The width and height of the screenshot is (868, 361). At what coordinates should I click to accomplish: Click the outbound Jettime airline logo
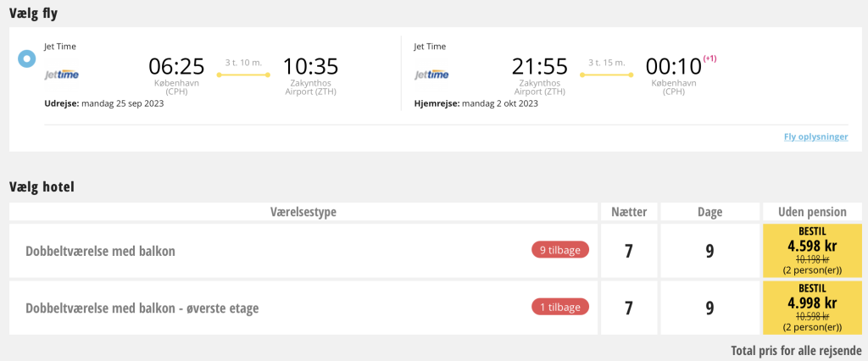pos(61,75)
